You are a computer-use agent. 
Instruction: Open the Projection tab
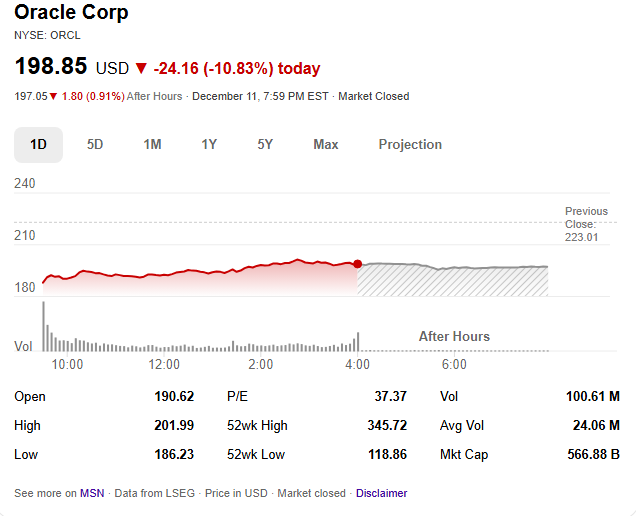coord(410,144)
